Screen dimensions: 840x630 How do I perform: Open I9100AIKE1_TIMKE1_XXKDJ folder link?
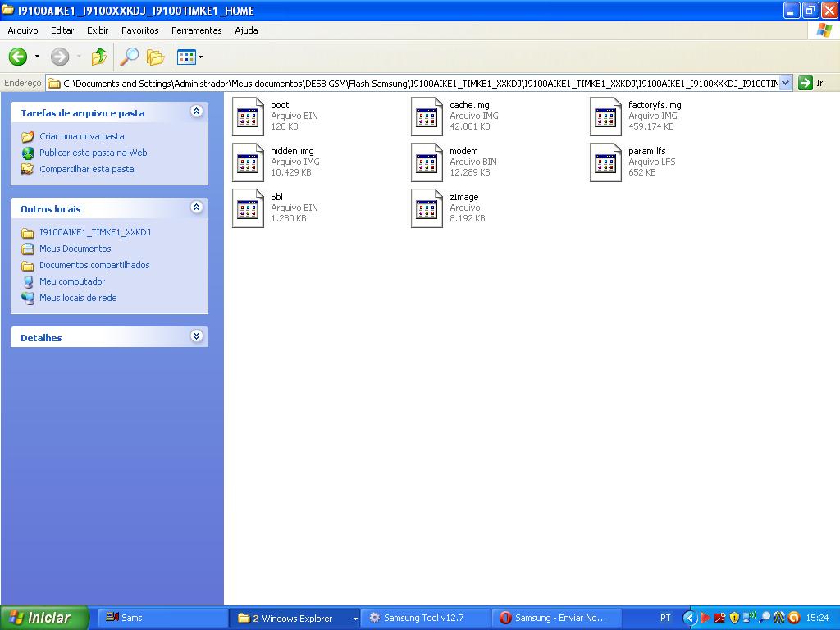(95, 232)
